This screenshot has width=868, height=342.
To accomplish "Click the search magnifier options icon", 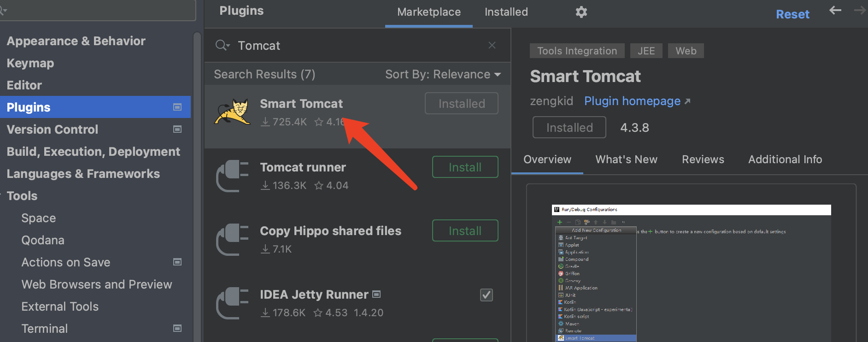I will click(223, 45).
